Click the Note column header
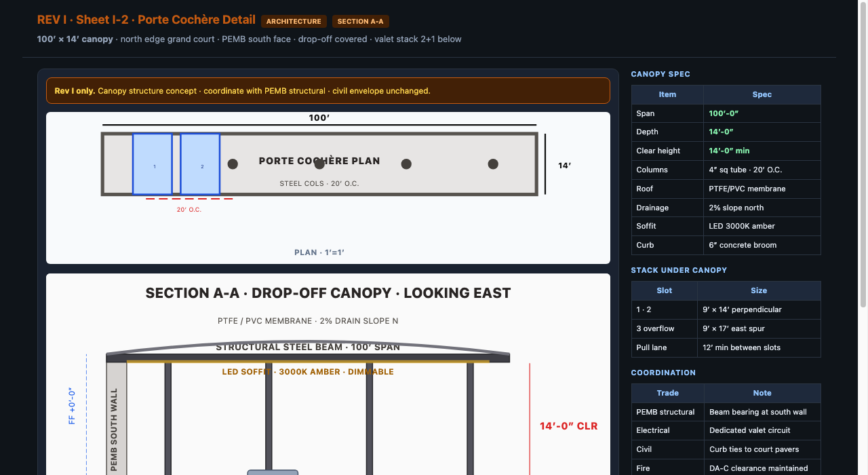The image size is (868, 475). pyautogui.click(x=762, y=393)
